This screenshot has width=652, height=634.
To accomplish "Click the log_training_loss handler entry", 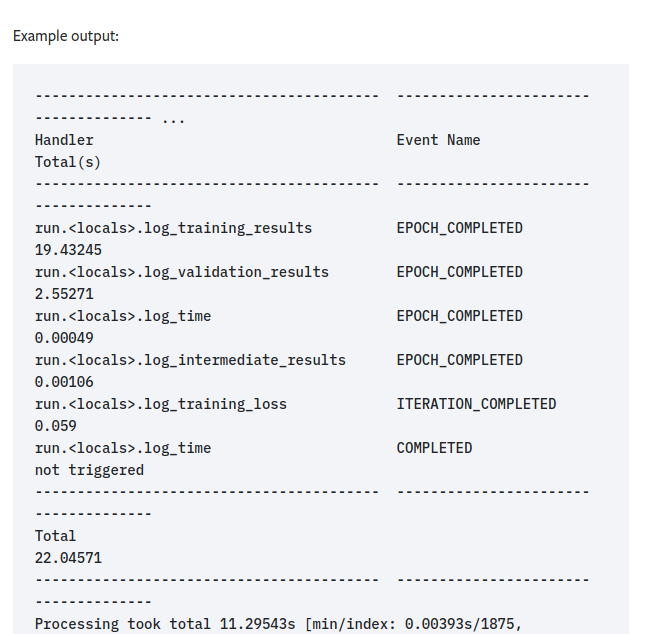I will coord(160,404).
